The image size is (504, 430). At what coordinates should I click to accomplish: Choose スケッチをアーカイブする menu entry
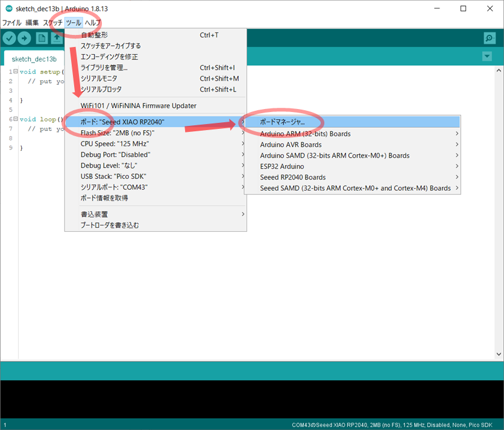click(156, 46)
